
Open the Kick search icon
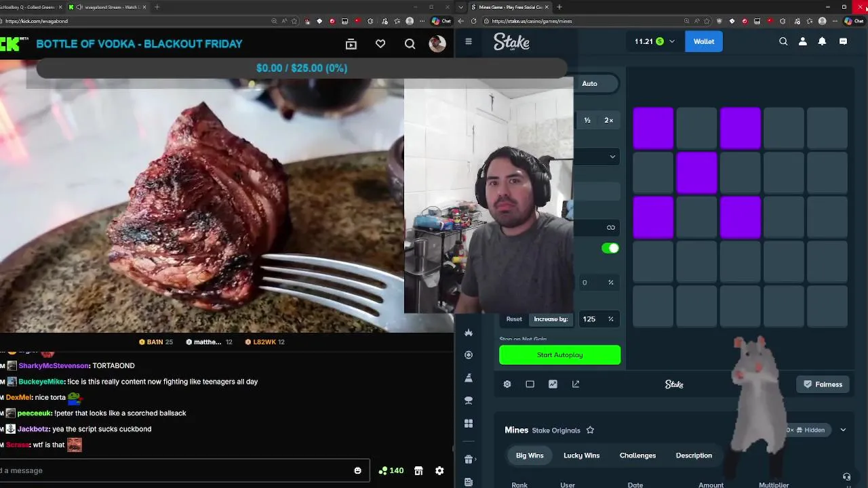tap(410, 44)
